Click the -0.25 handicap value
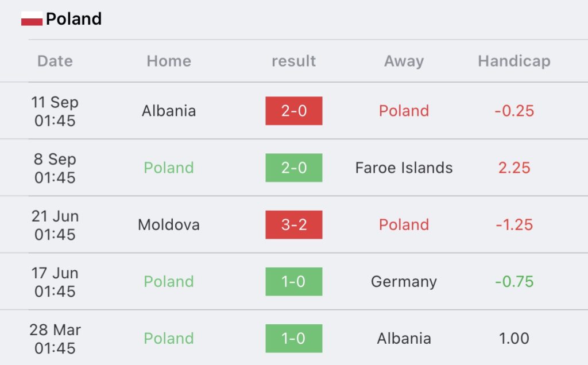 click(x=514, y=111)
